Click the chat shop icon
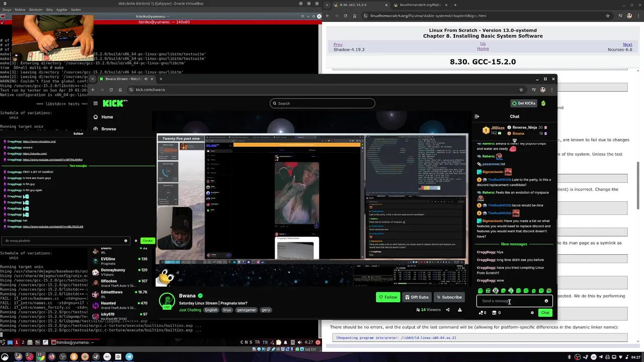This screenshot has width=644, height=362. [496, 313]
